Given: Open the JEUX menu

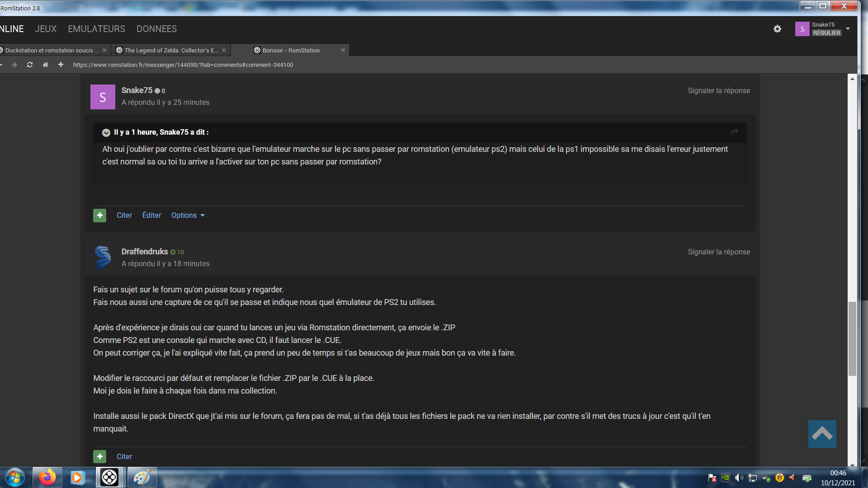Looking at the screenshot, I should 46,29.
